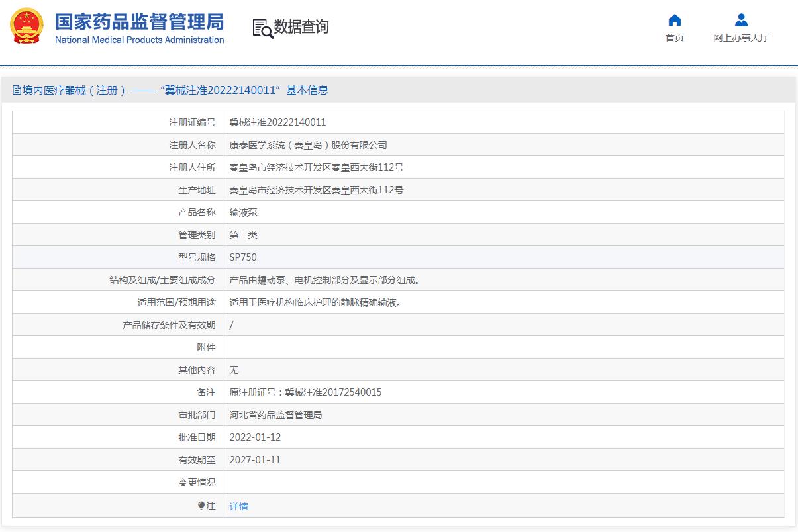This screenshot has width=798, height=532.
Task: Click the 网上办事大厅 text label
Action: pyautogui.click(x=741, y=38)
